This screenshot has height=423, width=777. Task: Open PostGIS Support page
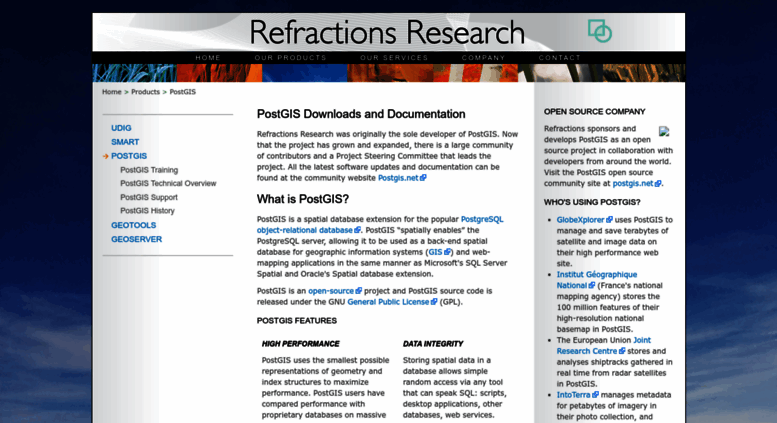[149, 197]
